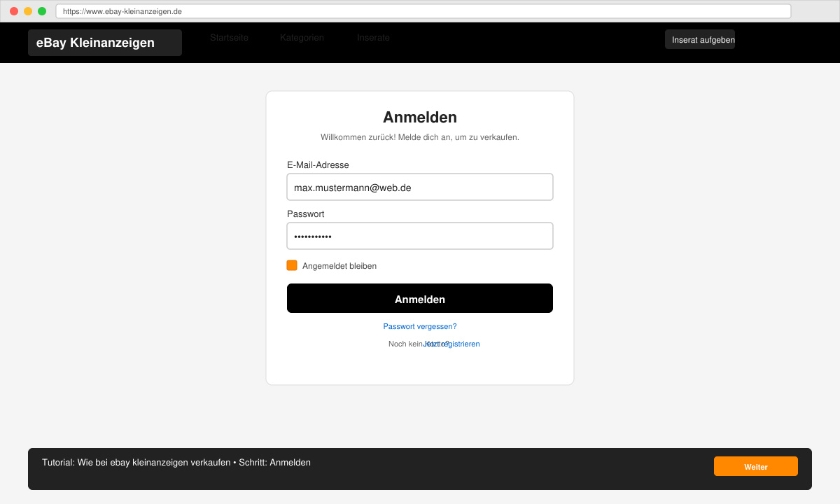This screenshot has width=840, height=504.
Task: Click the yellow minimize window button
Action: pyautogui.click(x=28, y=11)
